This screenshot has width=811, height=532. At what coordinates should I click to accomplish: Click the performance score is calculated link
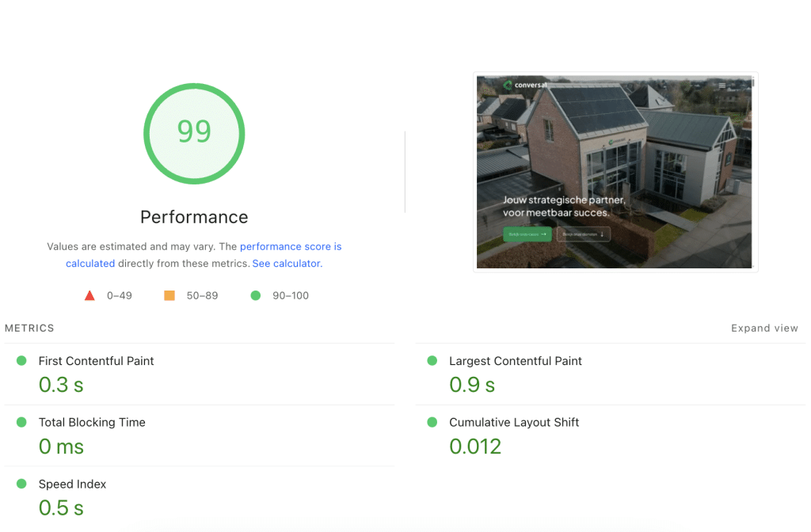tap(291, 246)
